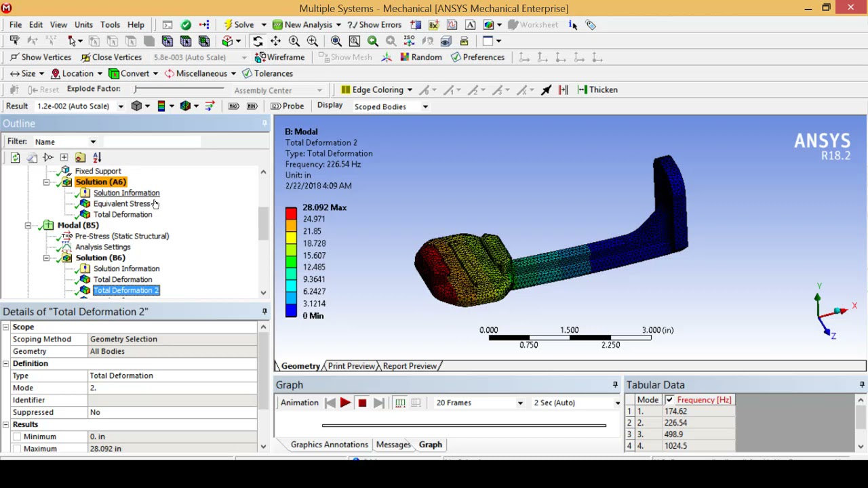The height and width of the screenshot is (488, 868).
Task: Click the Explode Factor slider
Action: pos(179,89)
